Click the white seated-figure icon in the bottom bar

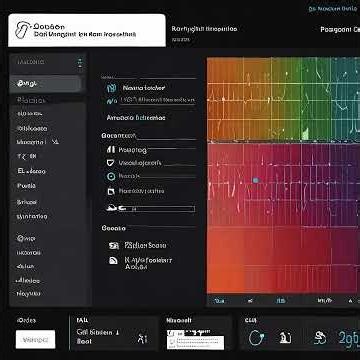tap(285, 338)
